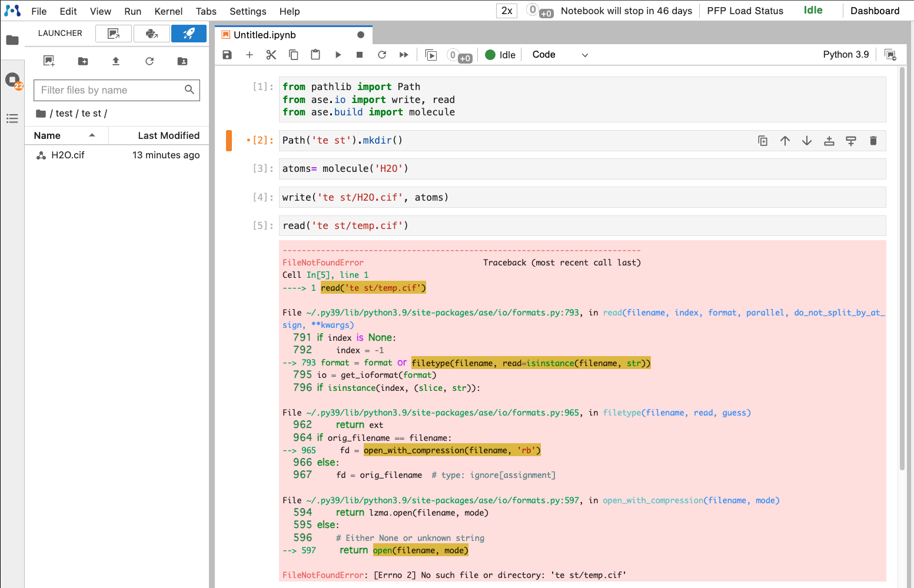Restart kernel and run all cells
This screenshot has width=914, height=588.
pyautogui.click(x=404, y=55)
